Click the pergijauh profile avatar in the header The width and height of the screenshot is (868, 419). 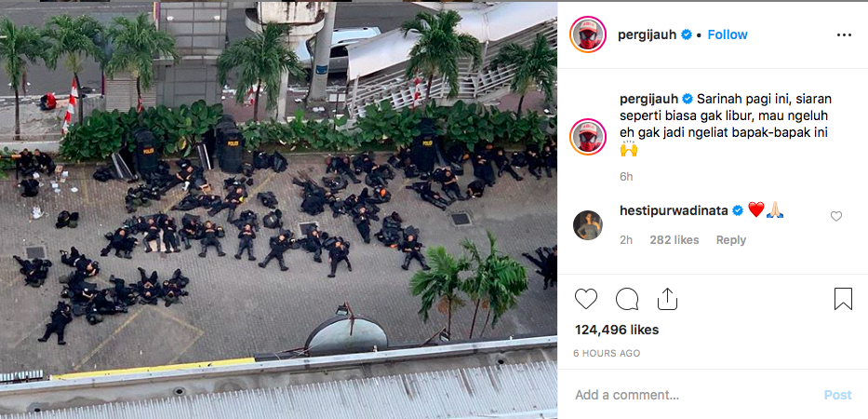[588, 34]
